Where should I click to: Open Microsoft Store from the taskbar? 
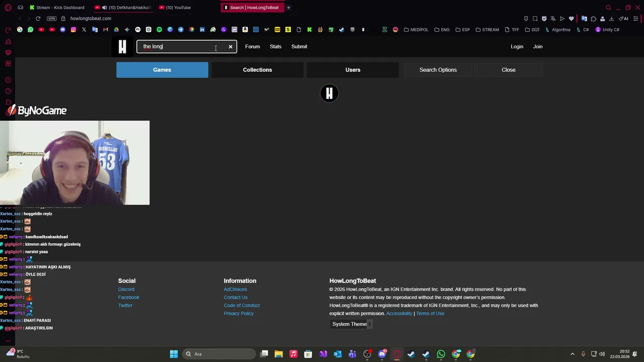(308, 354)
